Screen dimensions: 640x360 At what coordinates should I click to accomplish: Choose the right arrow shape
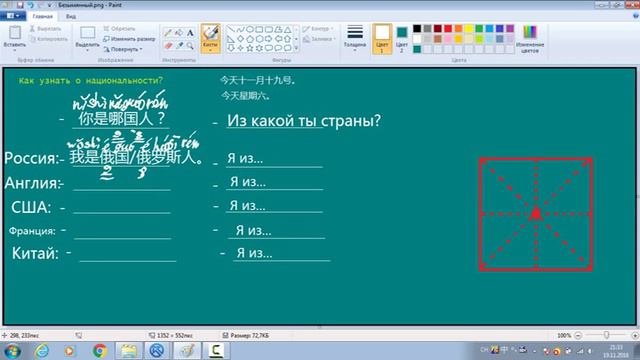pyautogui.click(x=269, y=39)
